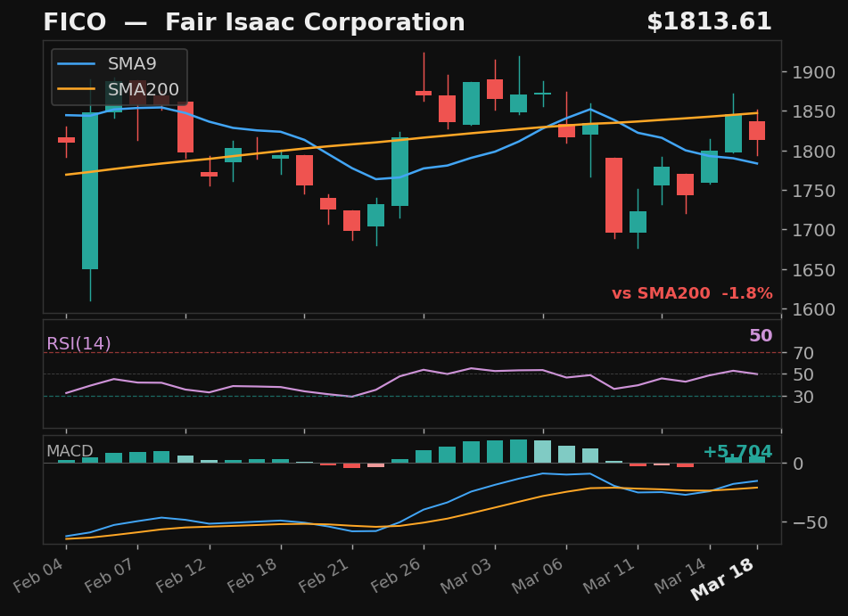Click the MACD panel label
This screenshot has width=848, height=616.
click(70, 450)
